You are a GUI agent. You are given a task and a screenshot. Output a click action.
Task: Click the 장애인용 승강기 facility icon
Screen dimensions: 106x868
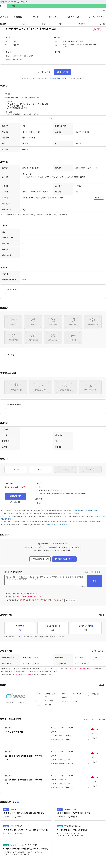pyautogui.click(x=41, y=387)
